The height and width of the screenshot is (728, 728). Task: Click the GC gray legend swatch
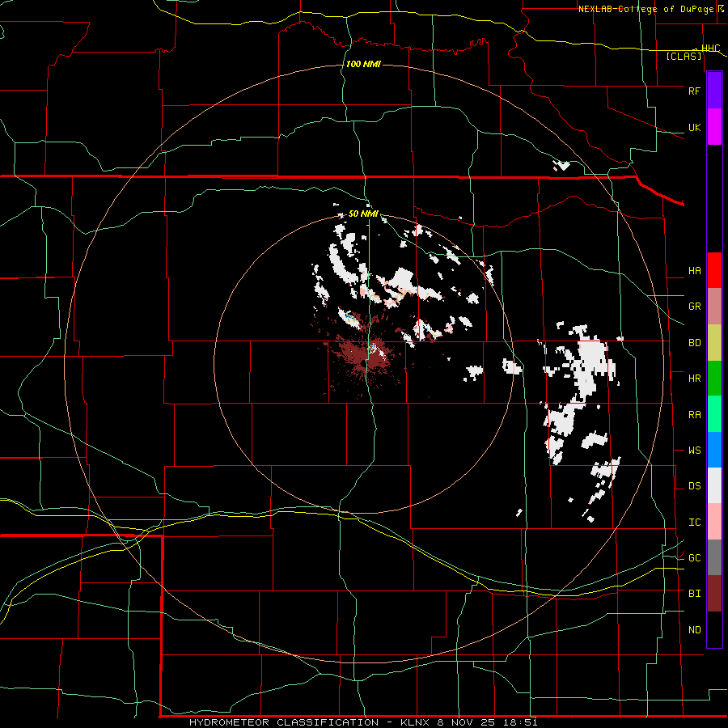(x=714, y=557)
